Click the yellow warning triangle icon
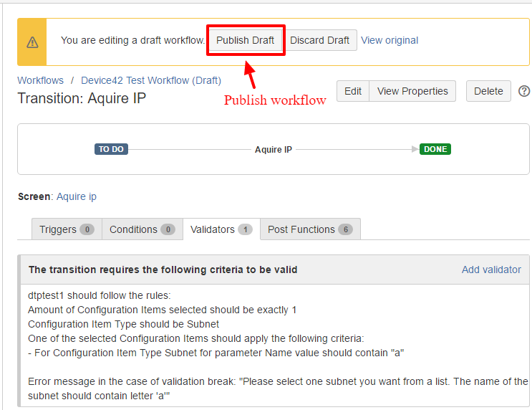The image size is (532, 410). tap(32, 42)
